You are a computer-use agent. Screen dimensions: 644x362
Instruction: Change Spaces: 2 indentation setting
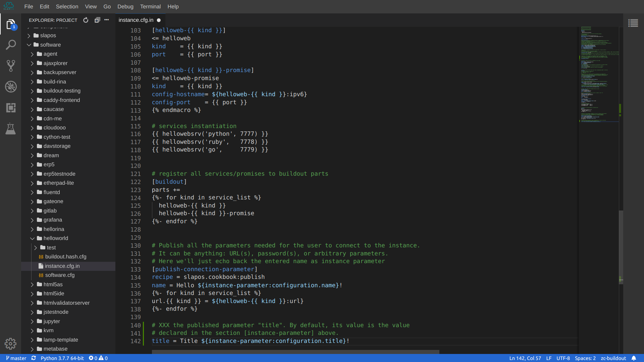pos(585,358)
